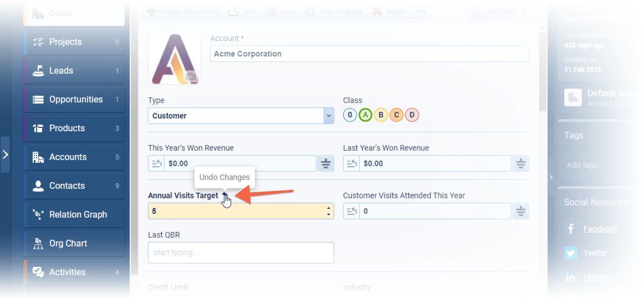Click the Facebook social network icon

click(x=570, y=229)
